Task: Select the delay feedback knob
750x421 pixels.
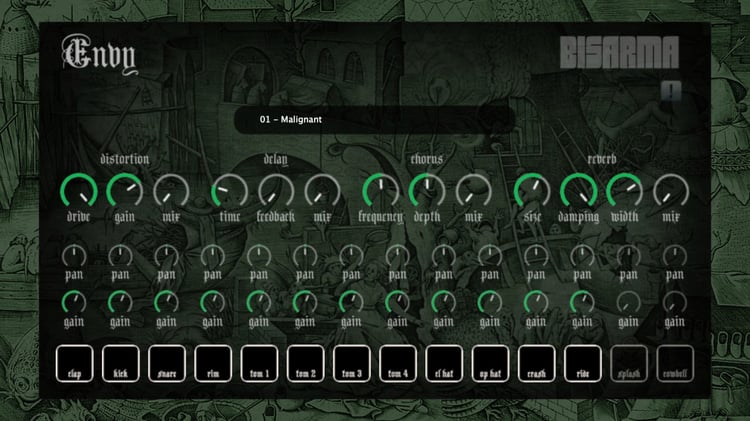Action: [x=276, y=191]
